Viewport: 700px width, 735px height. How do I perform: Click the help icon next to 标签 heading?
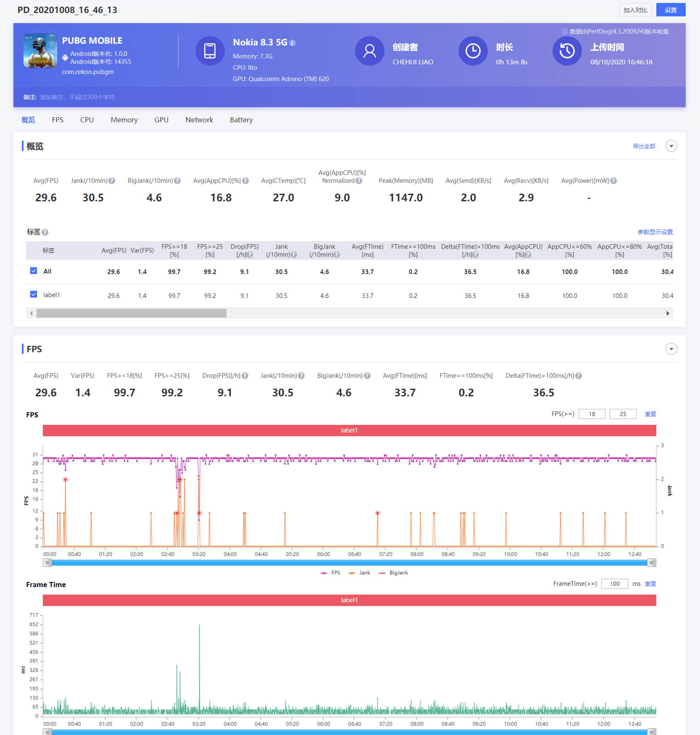45,232
